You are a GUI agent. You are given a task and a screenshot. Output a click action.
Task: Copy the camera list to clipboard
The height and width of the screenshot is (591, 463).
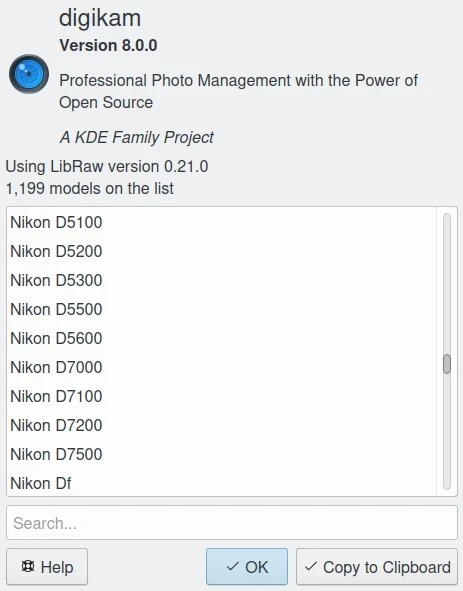coord(377,567)
